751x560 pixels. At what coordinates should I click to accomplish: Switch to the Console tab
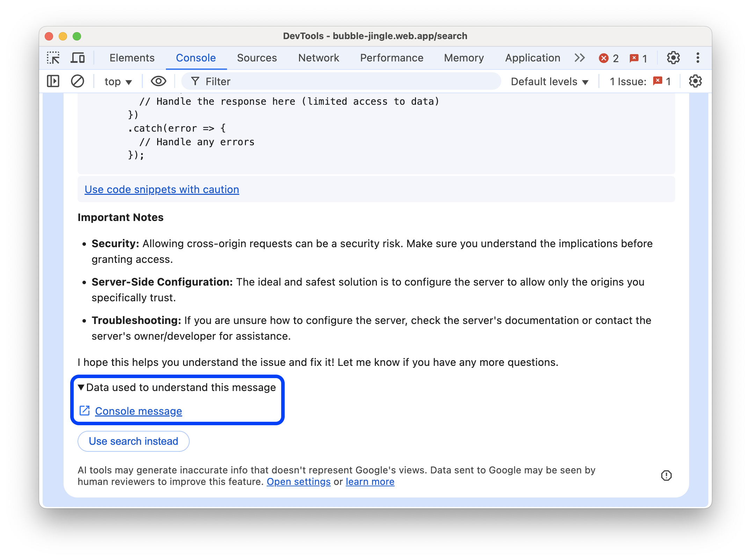[195, 58]
